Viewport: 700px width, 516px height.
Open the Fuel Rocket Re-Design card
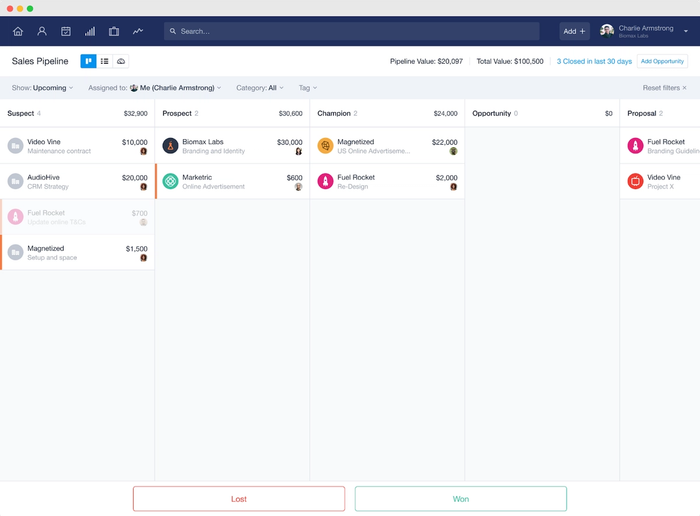(387, 181)
